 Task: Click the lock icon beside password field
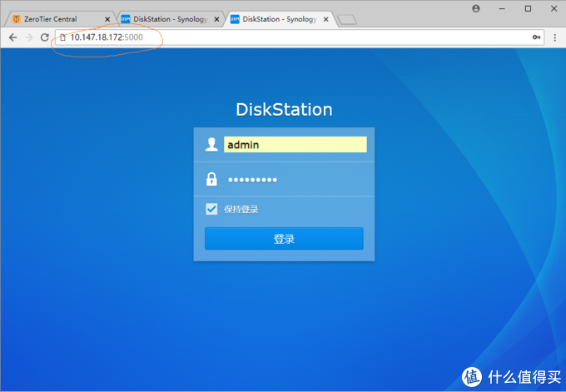(211, 179)
